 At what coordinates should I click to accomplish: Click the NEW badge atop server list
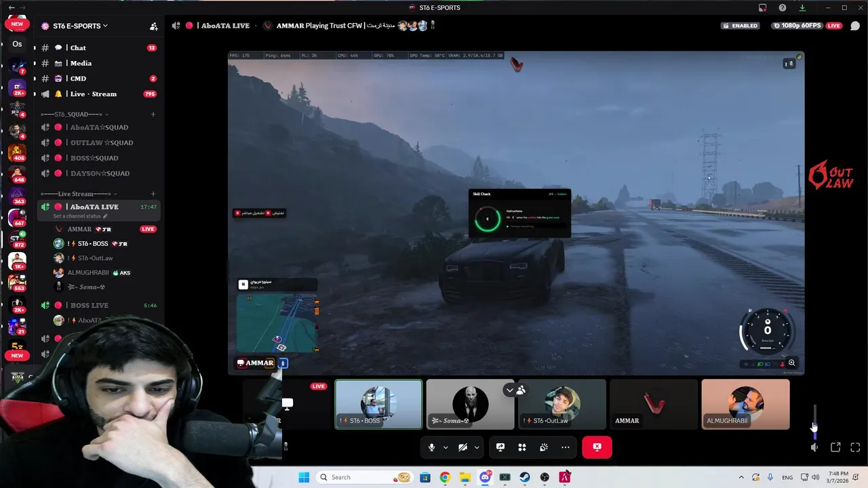pos(17,24)
